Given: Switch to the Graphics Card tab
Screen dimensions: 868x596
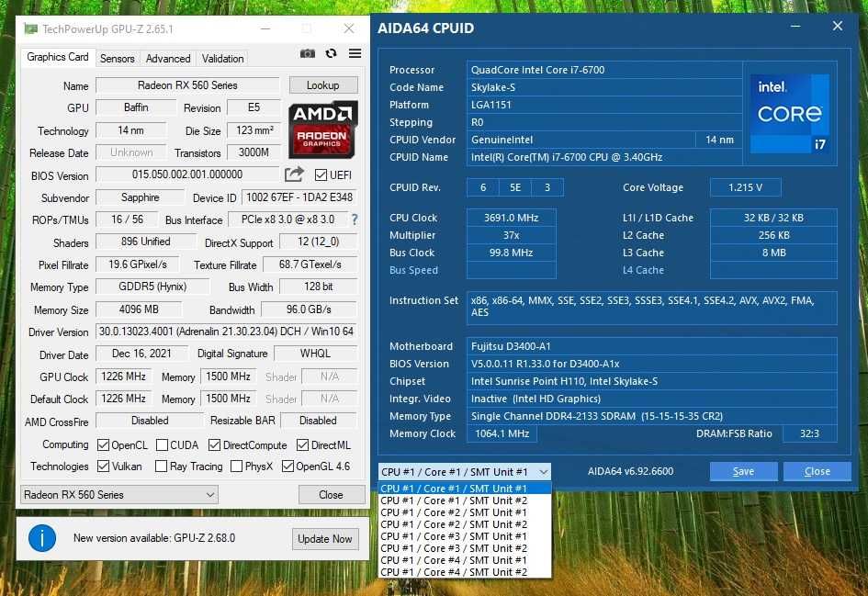Looking at the screenshot, I should pyautogui.click(x=58, y=57).
